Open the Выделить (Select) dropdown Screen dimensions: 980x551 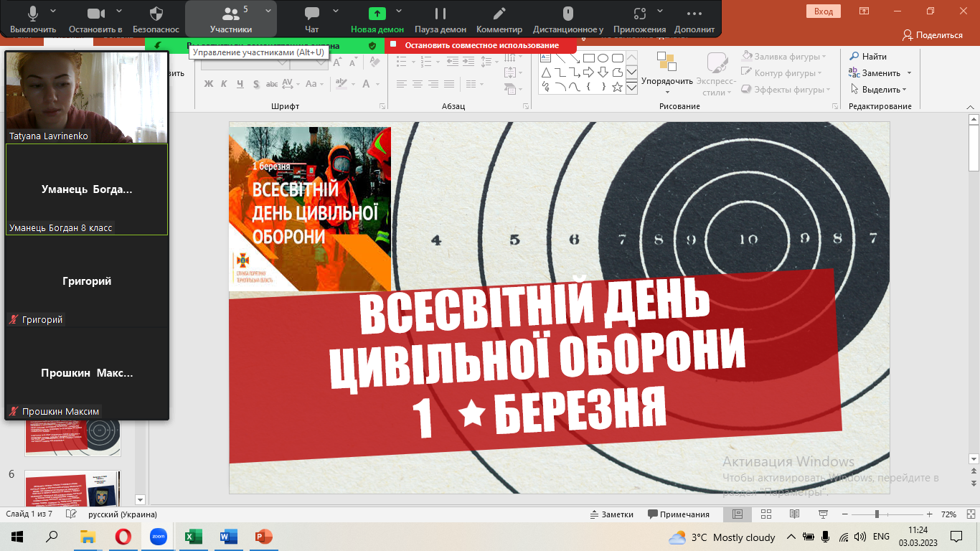click(878, 90)
